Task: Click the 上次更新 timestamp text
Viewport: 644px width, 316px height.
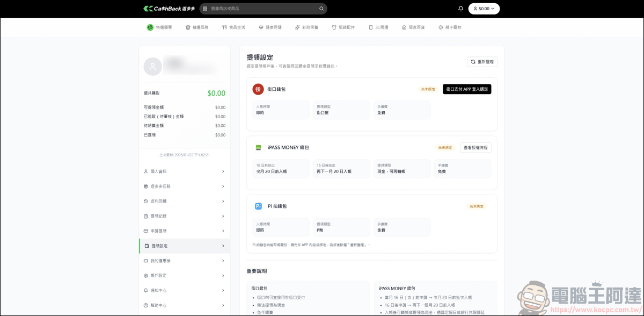Action: click(x=184, y=155)
